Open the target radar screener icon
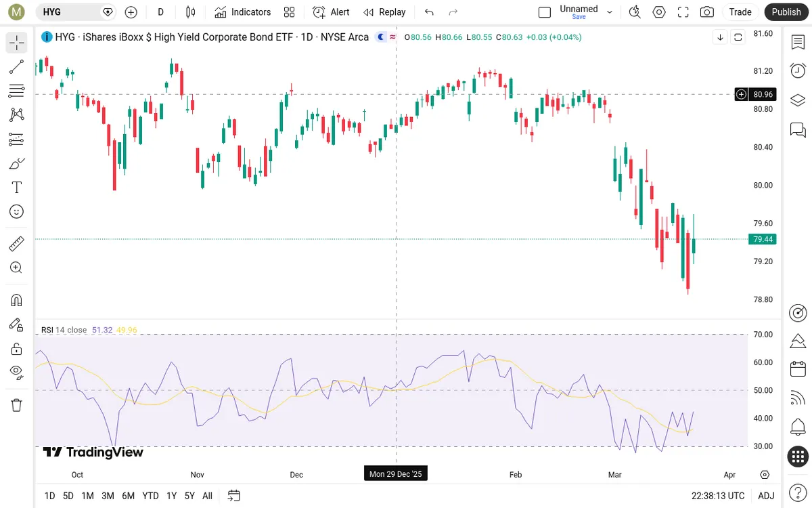812x508 pixels. (798, 312)
